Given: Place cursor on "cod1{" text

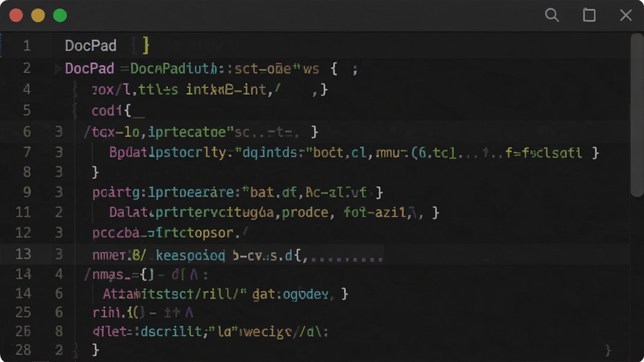Looking at the screenshot, I should pyautogui.click(x=111, y=111).
